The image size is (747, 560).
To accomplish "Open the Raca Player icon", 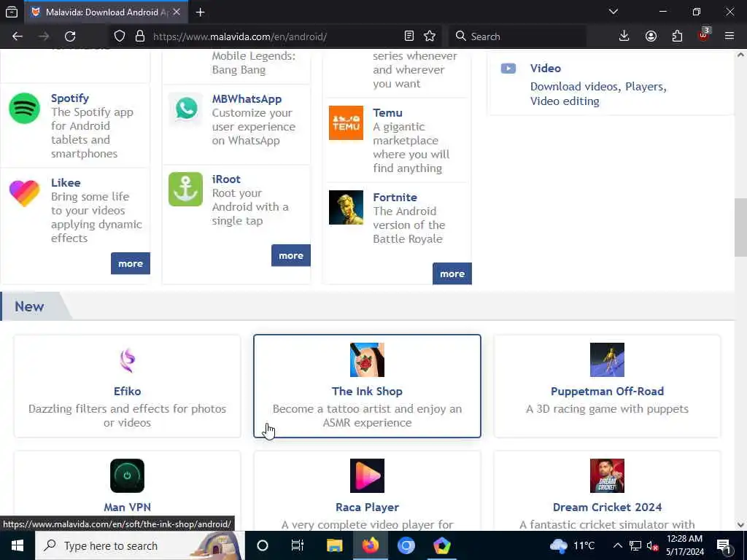I will point(367,475).
